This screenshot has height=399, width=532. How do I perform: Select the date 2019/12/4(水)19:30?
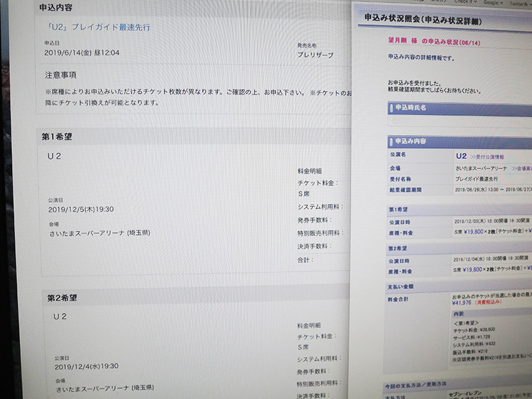coord(87,367)
